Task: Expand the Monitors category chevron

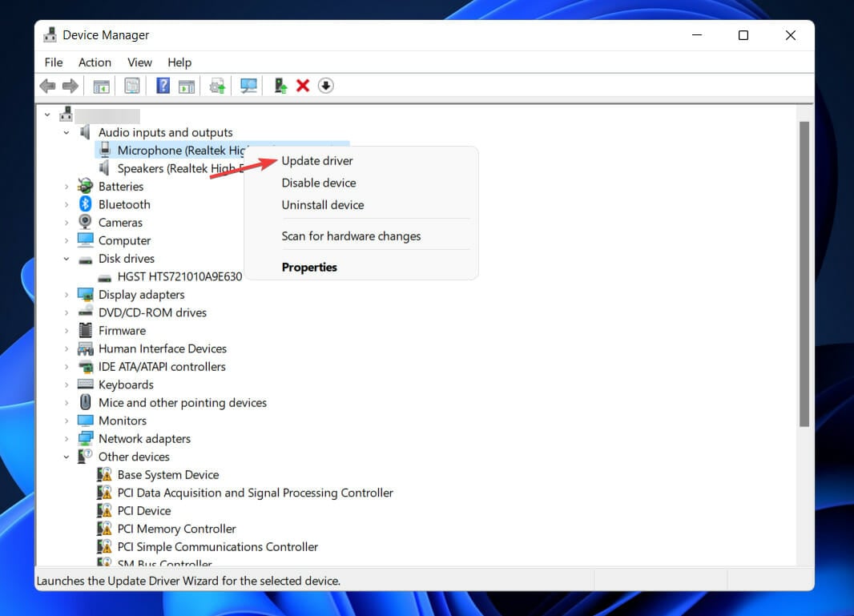Action: (66, 421)
